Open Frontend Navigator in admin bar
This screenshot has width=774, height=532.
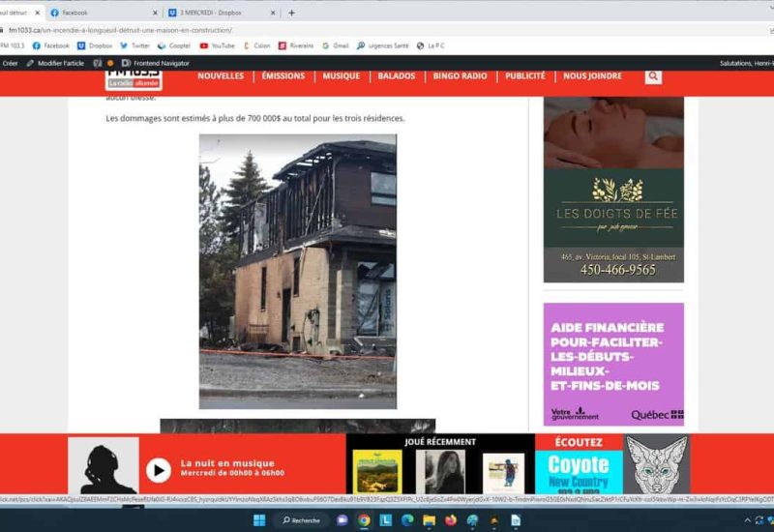(155, 63)
